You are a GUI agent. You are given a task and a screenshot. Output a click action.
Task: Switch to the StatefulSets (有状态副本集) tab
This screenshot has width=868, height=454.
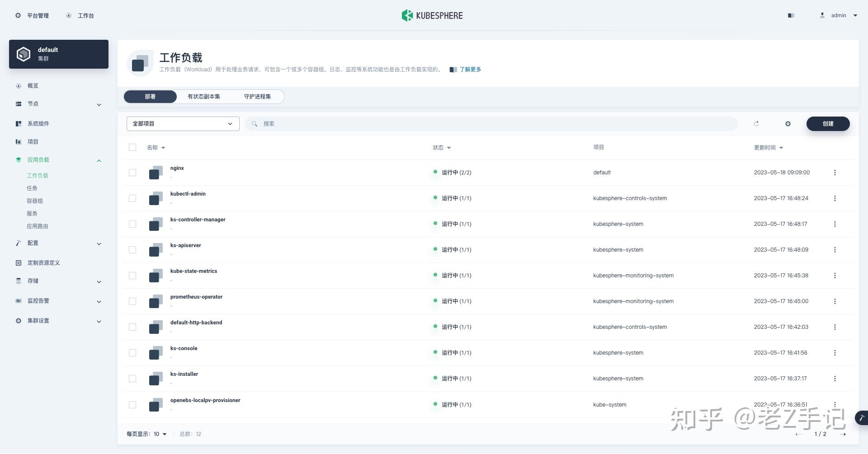[204, 97]
